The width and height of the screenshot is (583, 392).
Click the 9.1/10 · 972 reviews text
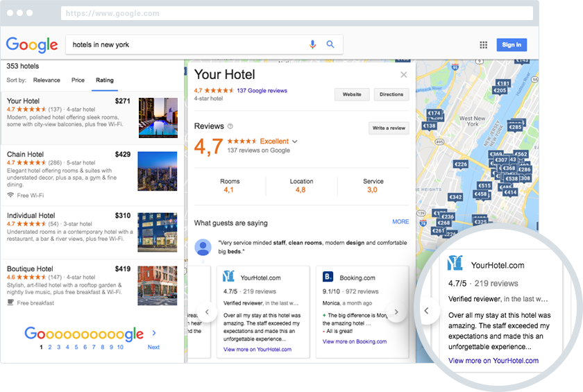(350, 291)
